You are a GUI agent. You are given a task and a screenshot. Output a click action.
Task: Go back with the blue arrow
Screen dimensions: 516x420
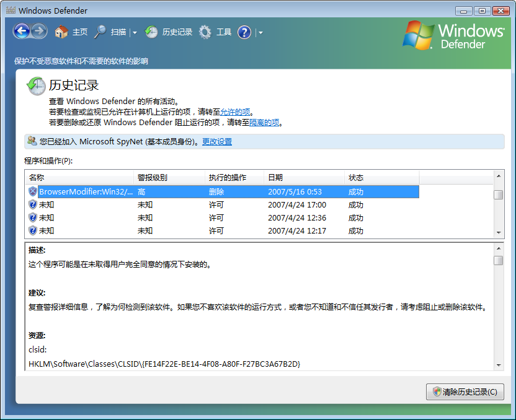click(22, 32)
